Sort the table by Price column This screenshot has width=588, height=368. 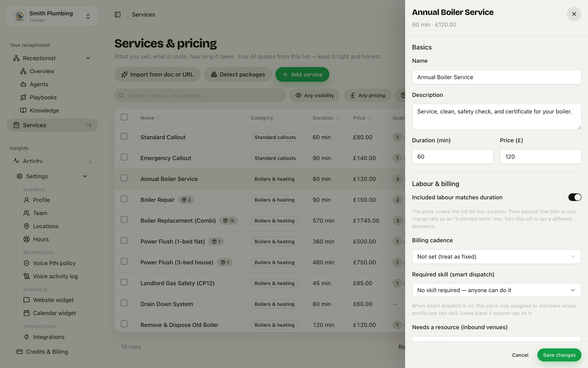pos(362,118)
